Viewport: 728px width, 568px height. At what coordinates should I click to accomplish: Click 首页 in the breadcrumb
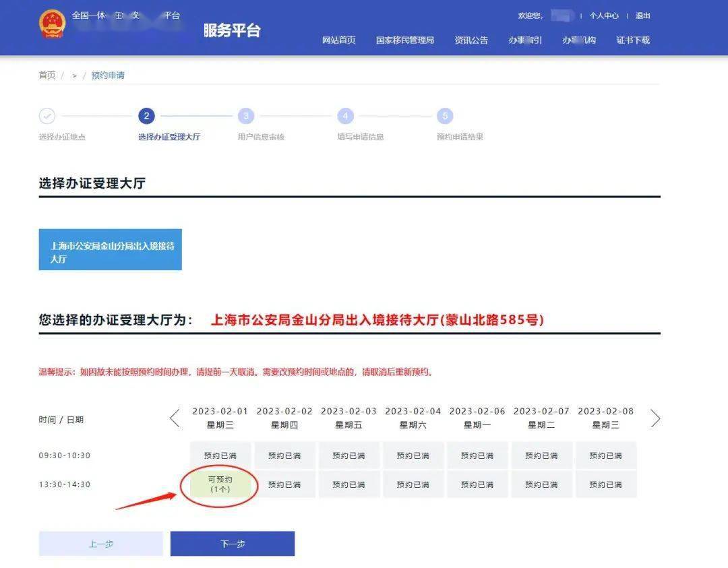tap(46, 75)
